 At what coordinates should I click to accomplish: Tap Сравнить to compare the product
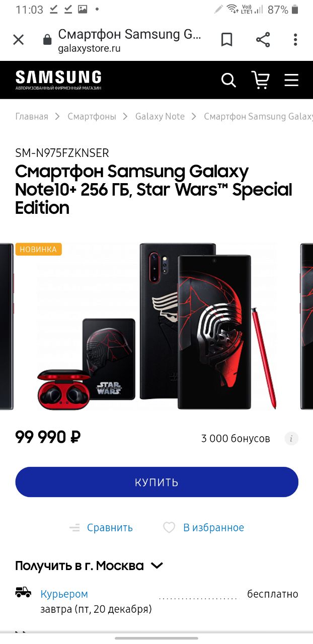pyautogui.click(x=101, y=527)
